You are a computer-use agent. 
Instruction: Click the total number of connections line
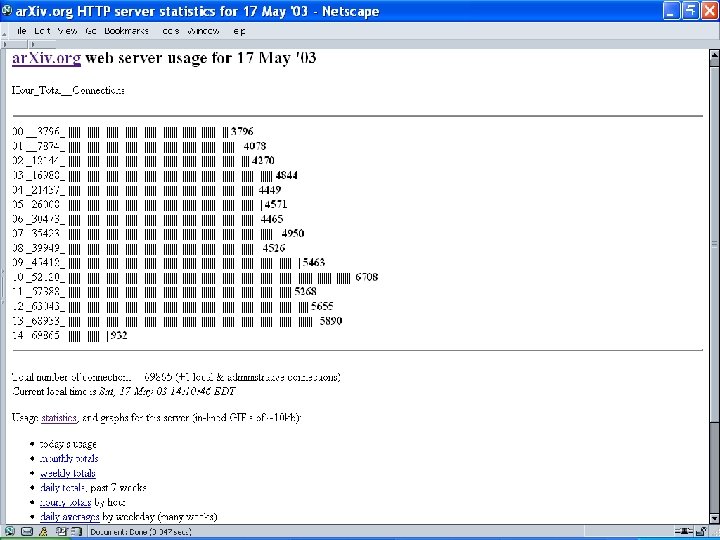pyautogui.click(x=176, y=377)
